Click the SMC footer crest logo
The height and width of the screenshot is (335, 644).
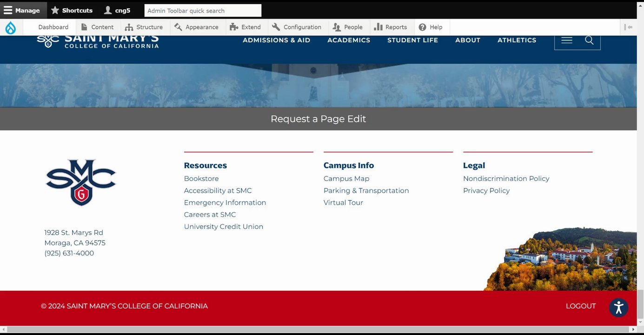(81, 182)
